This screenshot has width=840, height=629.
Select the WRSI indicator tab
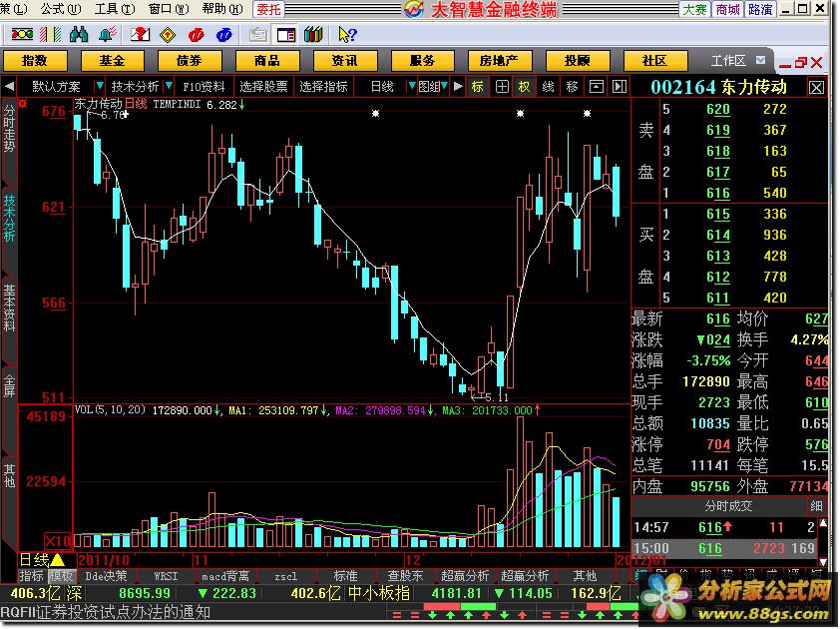pyautogui.click(x=166, y=576)
